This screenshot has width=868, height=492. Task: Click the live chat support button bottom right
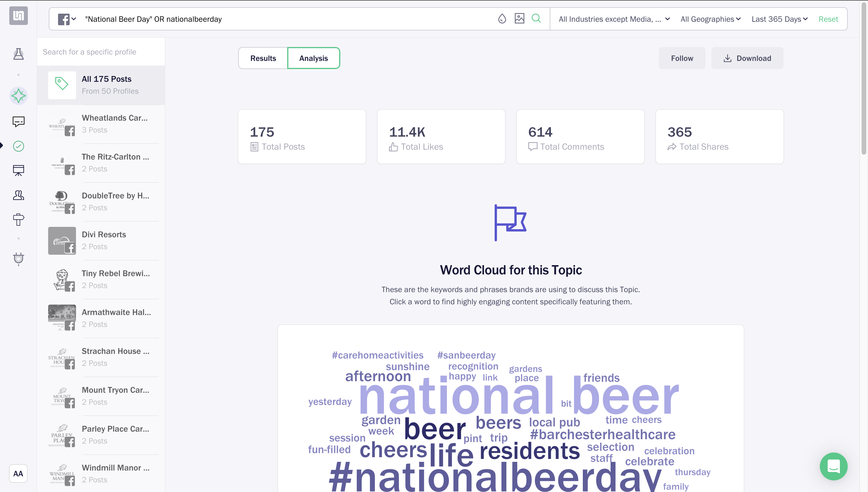[x=833, y=467]
